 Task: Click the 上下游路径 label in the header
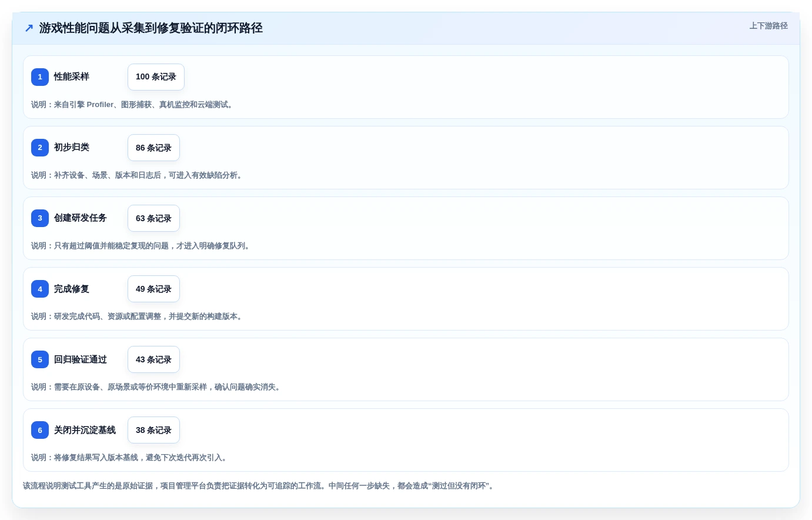tap(768, 26)
